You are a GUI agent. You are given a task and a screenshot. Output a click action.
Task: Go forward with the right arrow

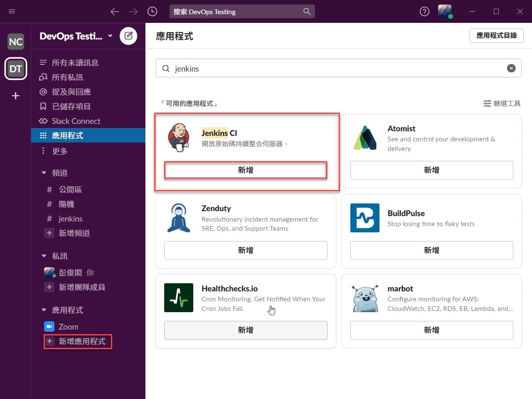pos(133,12)
